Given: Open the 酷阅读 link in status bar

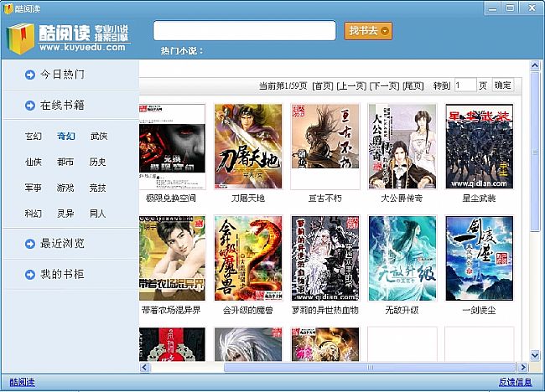Looking at the screenshot, I should click(x=22, y=382).
